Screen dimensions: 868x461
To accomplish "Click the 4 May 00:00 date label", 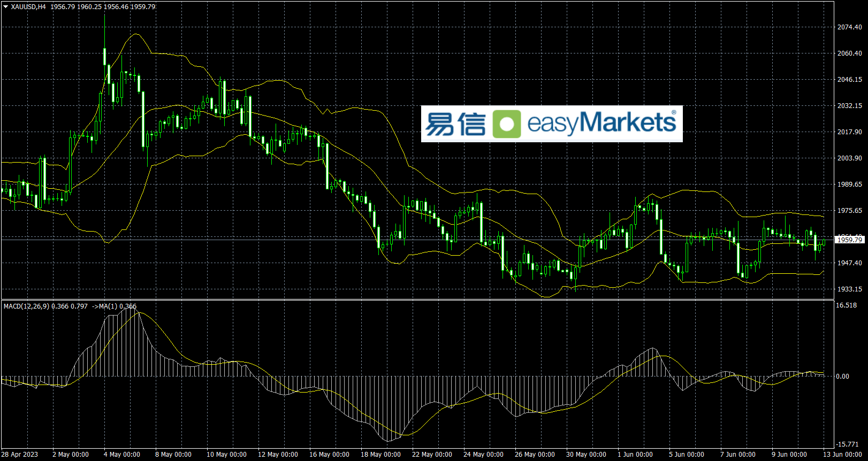I will pos(122,455).
